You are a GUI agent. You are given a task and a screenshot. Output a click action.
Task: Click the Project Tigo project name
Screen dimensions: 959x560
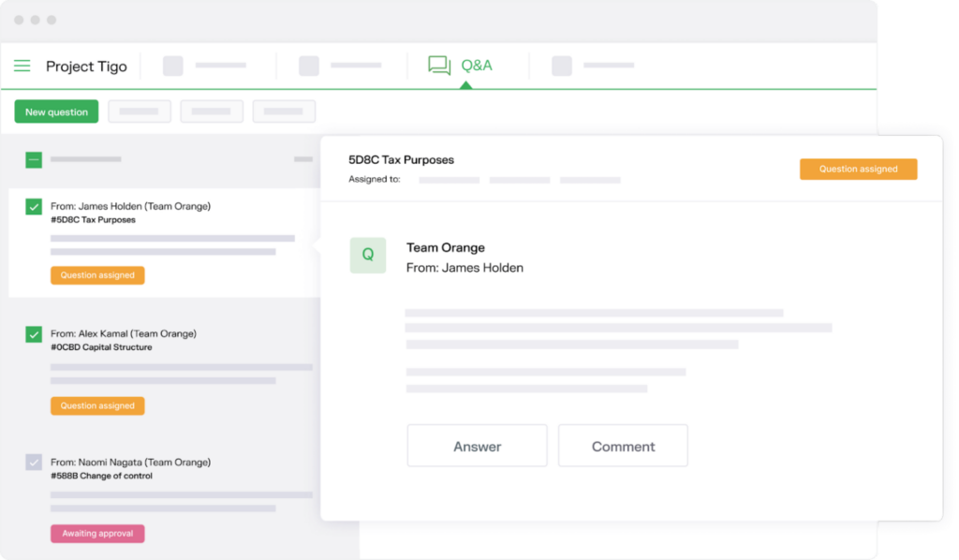click(x=86, y=66)
